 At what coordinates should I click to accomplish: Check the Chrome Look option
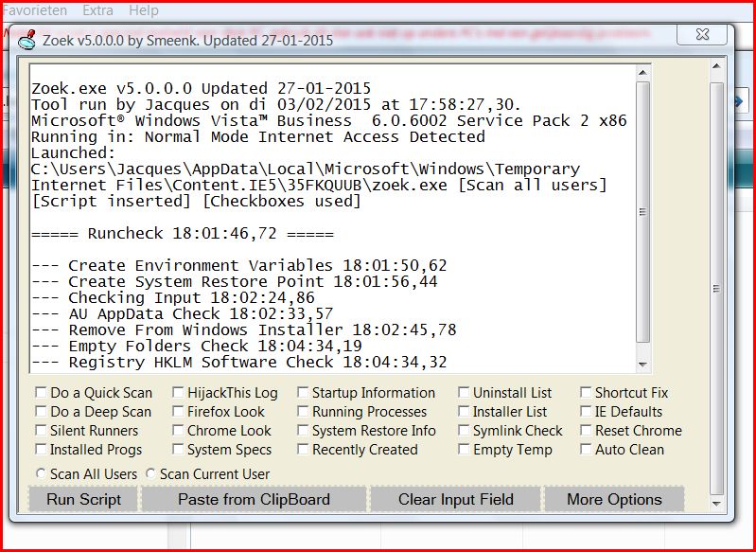point(178,430)
